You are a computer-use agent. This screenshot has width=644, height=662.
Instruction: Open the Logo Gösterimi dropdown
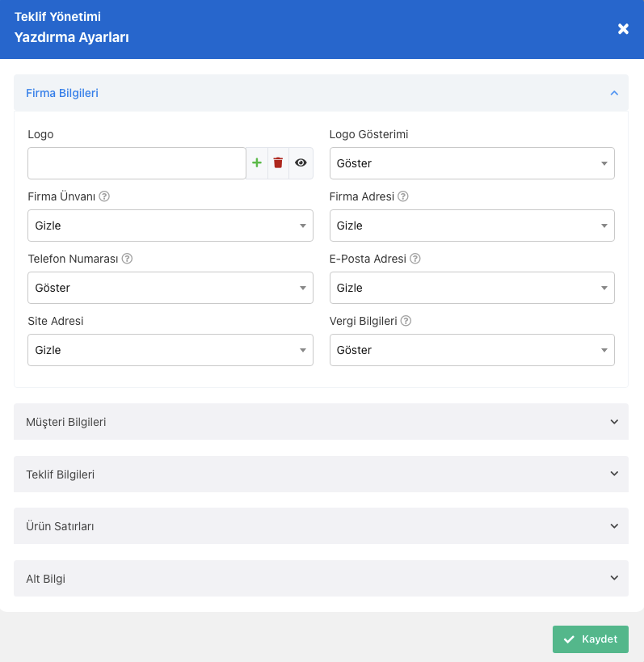472,163
